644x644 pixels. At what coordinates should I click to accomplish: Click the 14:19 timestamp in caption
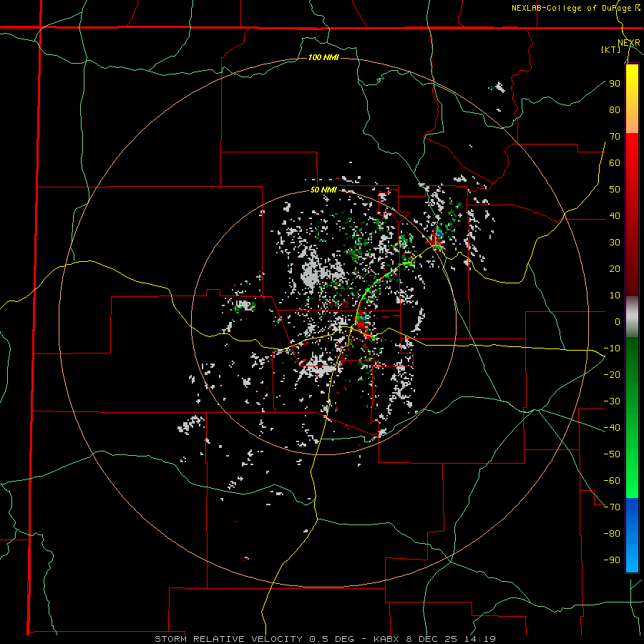480,639
